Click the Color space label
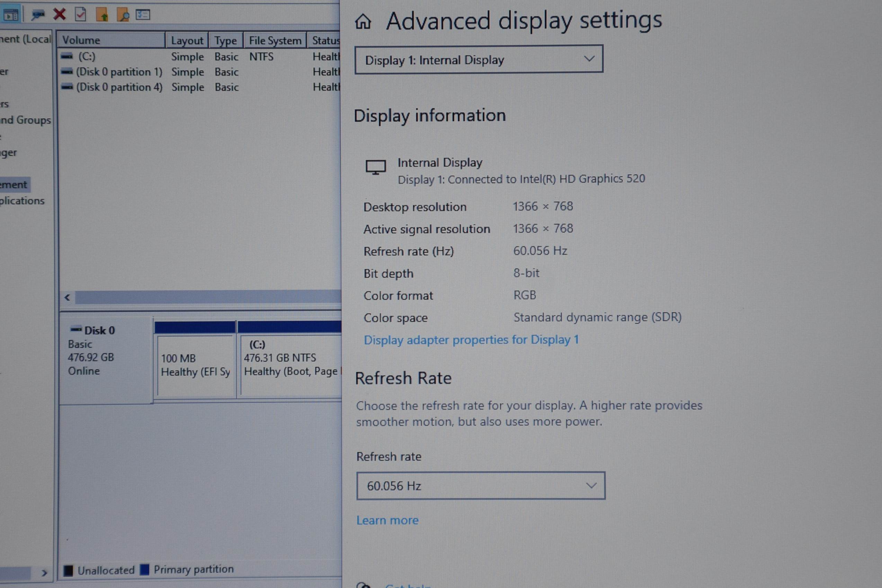Viewport: 882px width, 588px height. point(395,318)
